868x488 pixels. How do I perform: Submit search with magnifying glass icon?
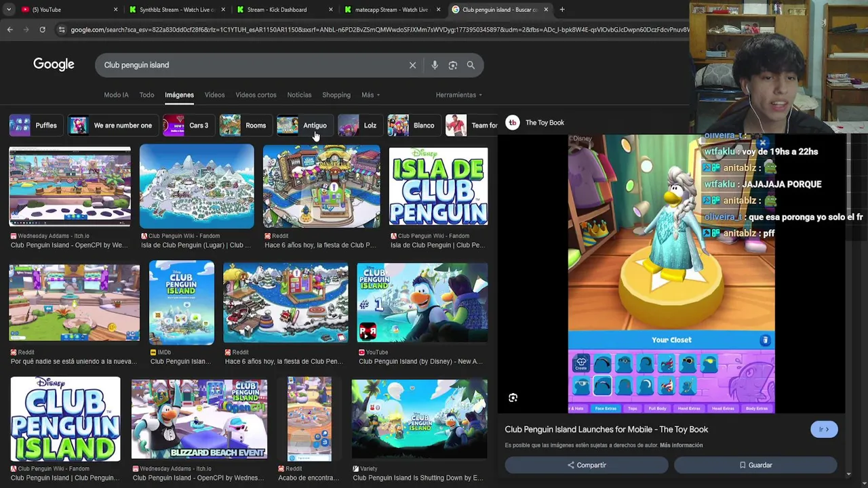[x=471, y=65]
